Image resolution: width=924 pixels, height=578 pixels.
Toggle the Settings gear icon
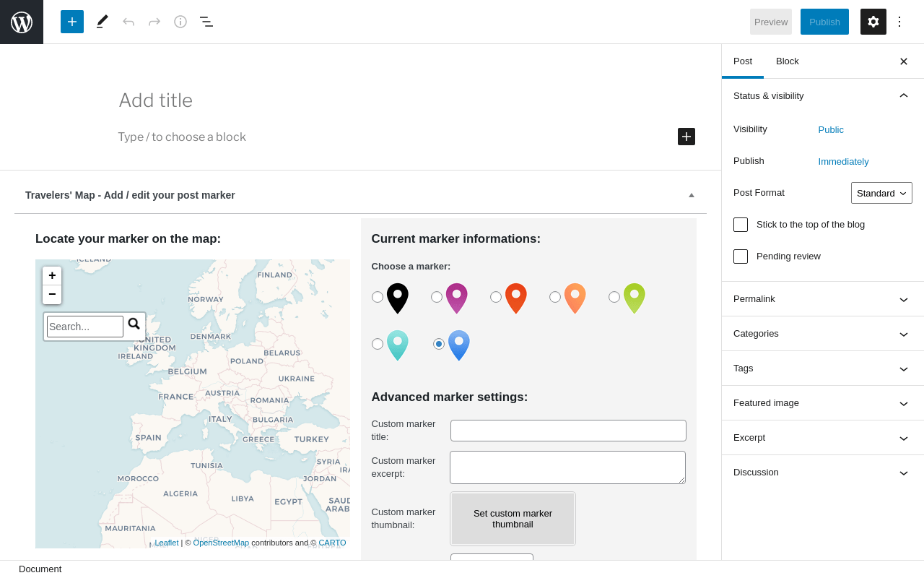[x=873, y=22]
